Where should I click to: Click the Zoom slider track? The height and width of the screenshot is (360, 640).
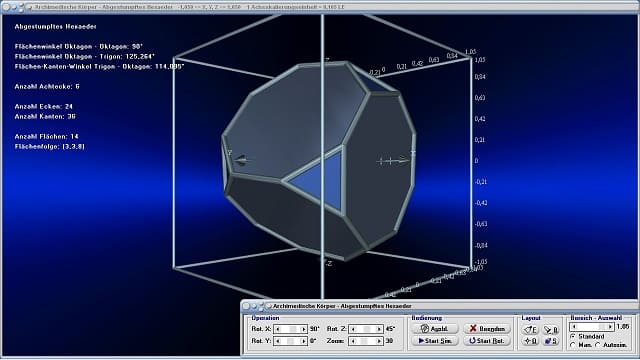pos(366,341)
